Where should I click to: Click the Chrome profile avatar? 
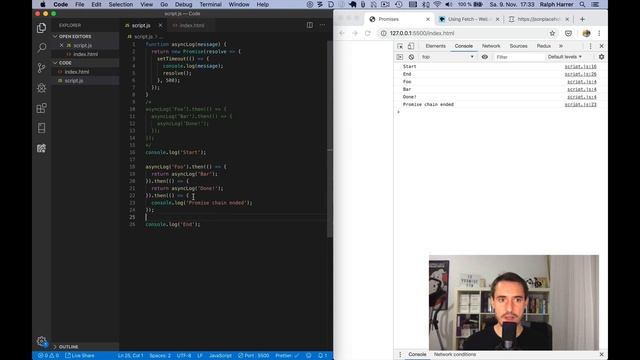click(586, 33)
